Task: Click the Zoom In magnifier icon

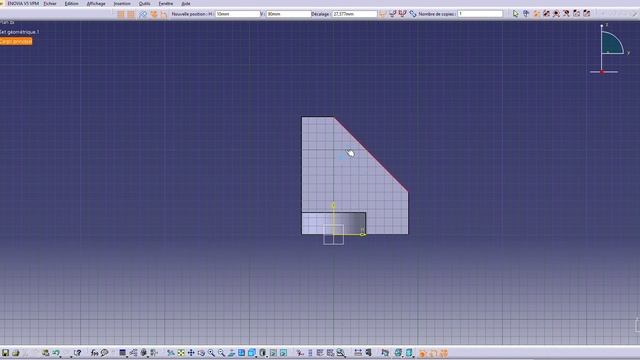Action: pos(211,353)
